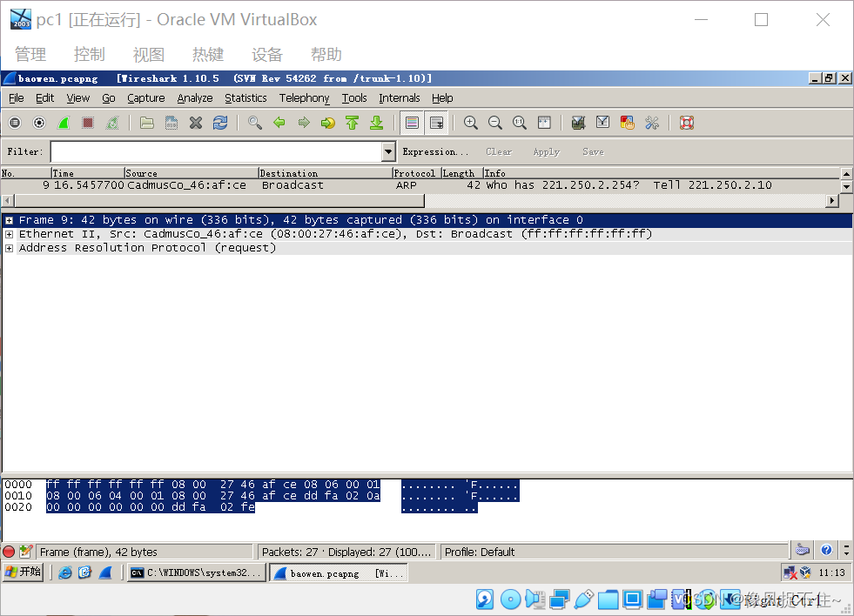Find a packet with magnifier icon
The width and height of the screenshot is (854, 616).
(255, 123)
